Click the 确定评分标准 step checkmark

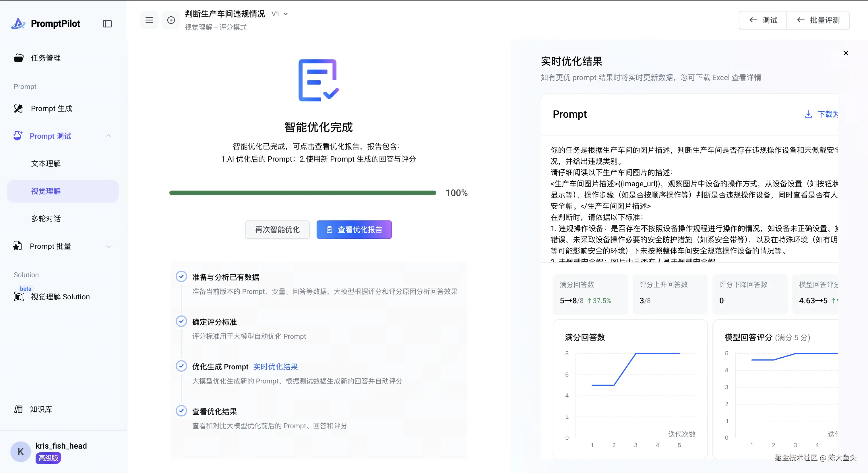[181, 321]
